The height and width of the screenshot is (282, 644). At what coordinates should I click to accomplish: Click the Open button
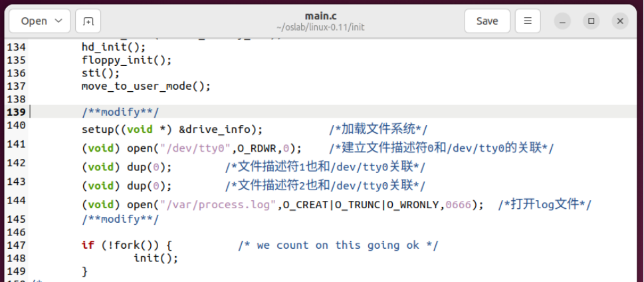click(x=40, y=21)
